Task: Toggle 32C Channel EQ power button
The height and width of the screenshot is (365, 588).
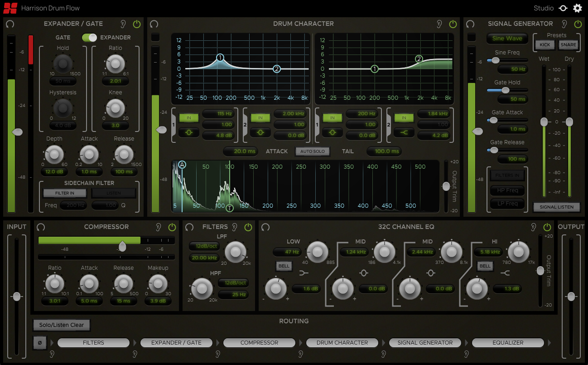Action: click(547, 227)
